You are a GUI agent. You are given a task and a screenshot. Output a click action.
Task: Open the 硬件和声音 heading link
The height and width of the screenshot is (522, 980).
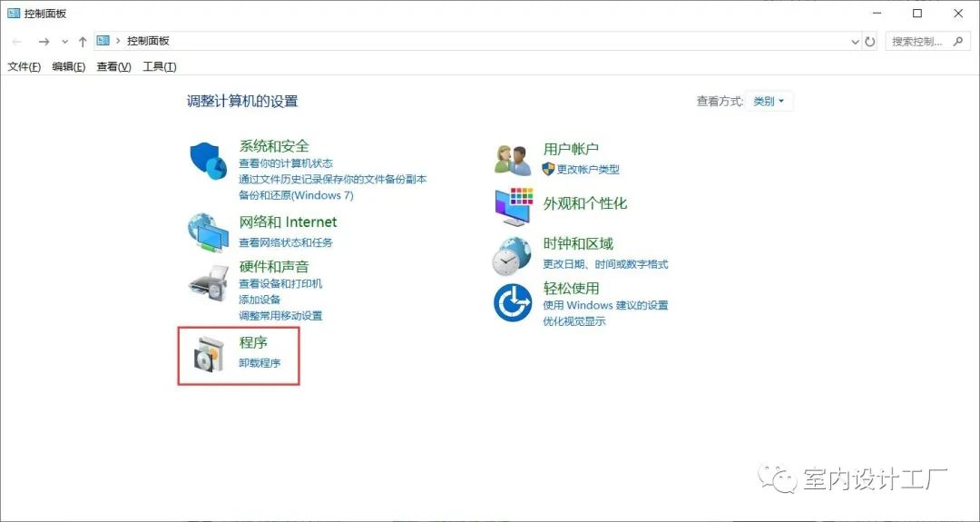[x=274, y=267]
